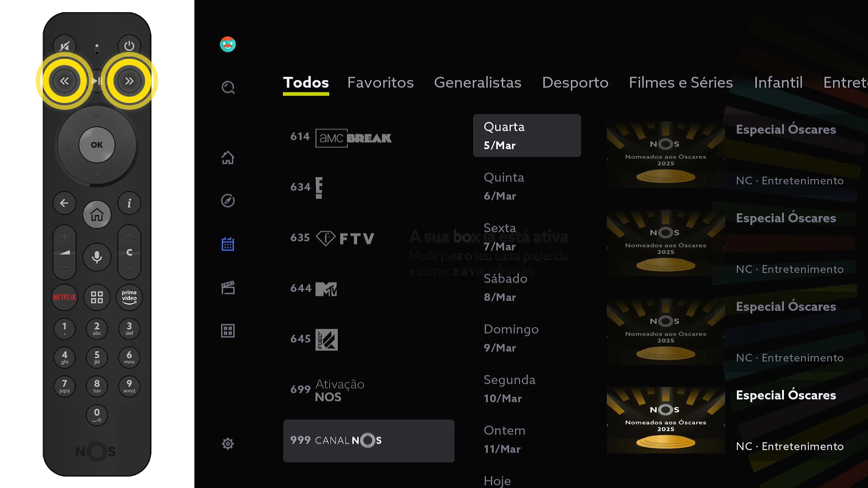Open the first Especial Óscares thumbnail
Screen dimensions: 868x488
tap(665, 154)
